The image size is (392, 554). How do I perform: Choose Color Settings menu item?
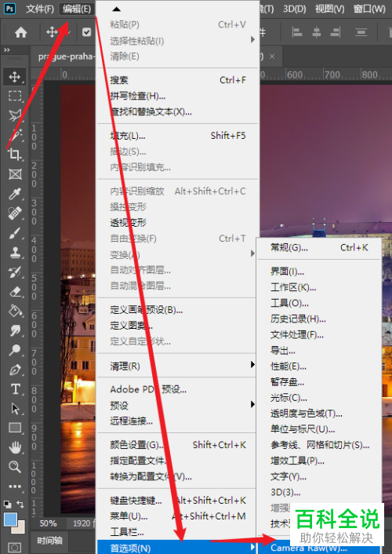click(178, 445)
